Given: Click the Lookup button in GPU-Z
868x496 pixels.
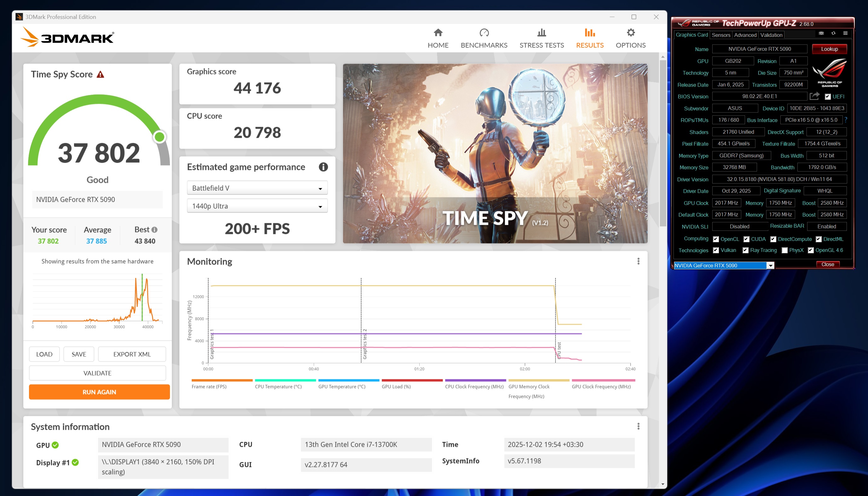Looking at the screenshot, I should pyautogui.click(x=829, y=49).
